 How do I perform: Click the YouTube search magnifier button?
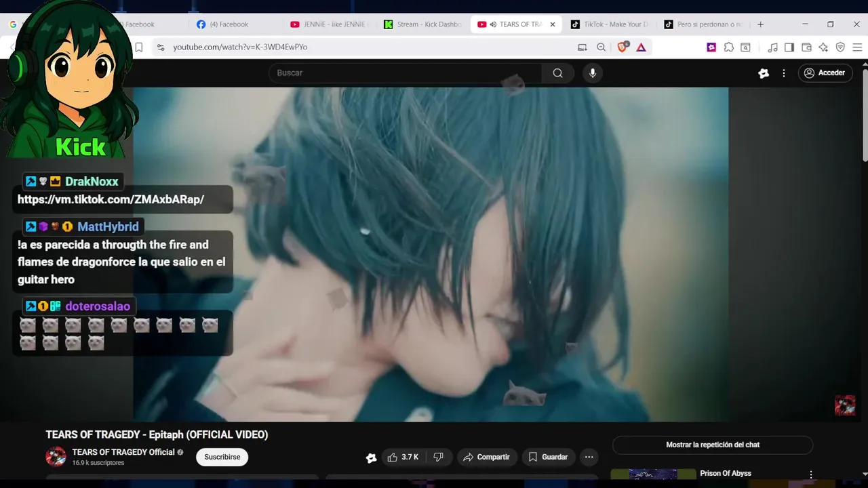pos(557,73)
